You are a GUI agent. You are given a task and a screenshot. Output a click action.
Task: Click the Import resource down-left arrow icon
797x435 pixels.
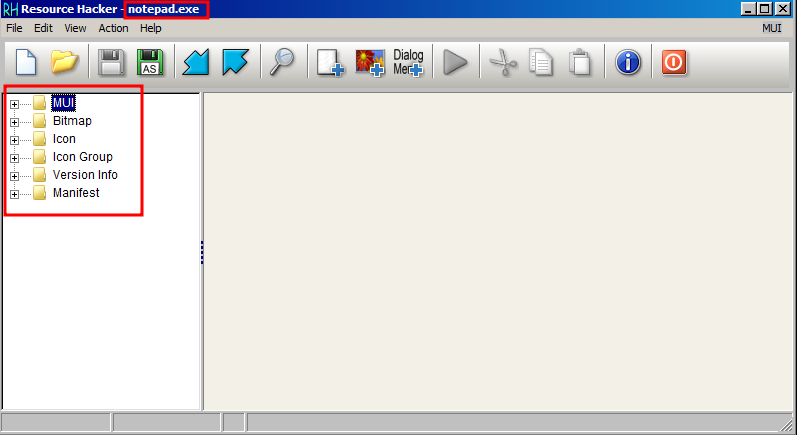[196, 62]
